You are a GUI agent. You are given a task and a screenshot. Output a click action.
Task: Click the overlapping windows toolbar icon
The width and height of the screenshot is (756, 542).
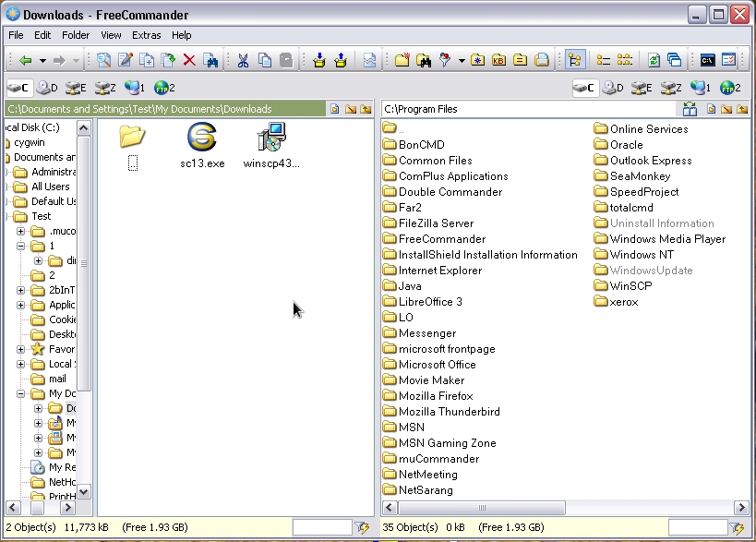pyautogui.click(x=675, y=60)
